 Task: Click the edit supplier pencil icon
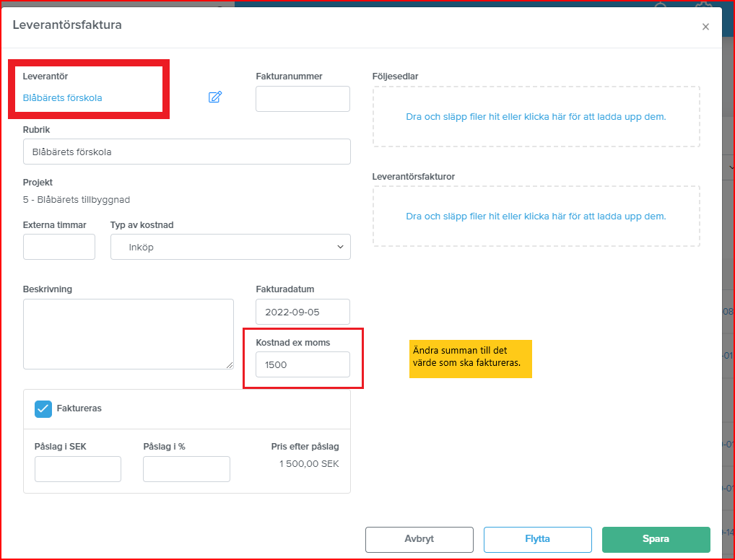214,97
